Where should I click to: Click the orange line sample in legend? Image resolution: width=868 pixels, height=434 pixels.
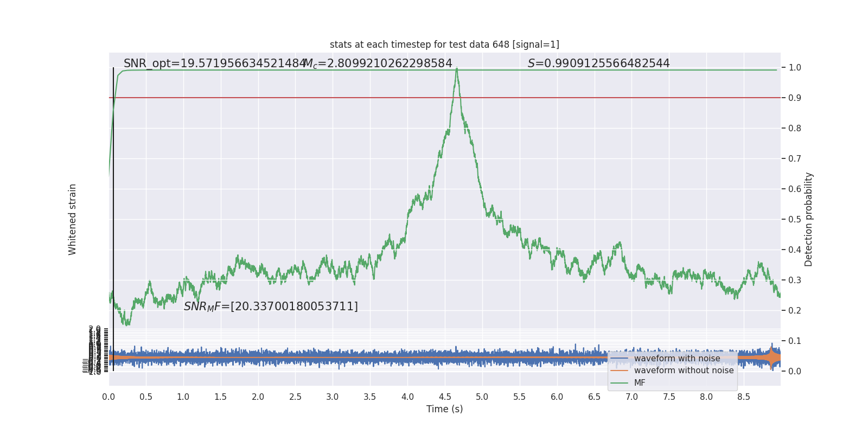coord(619,371)
